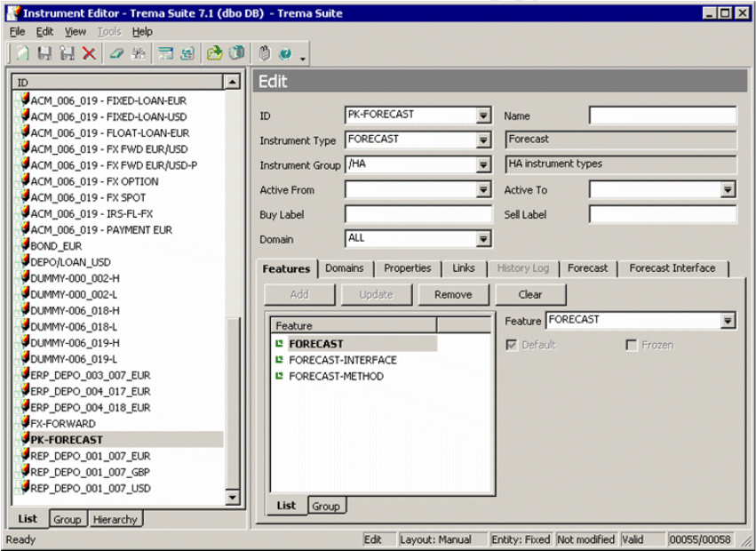756x551 pixels.
Task: Click the binoculars Find icon
Action: pos(139,54)
